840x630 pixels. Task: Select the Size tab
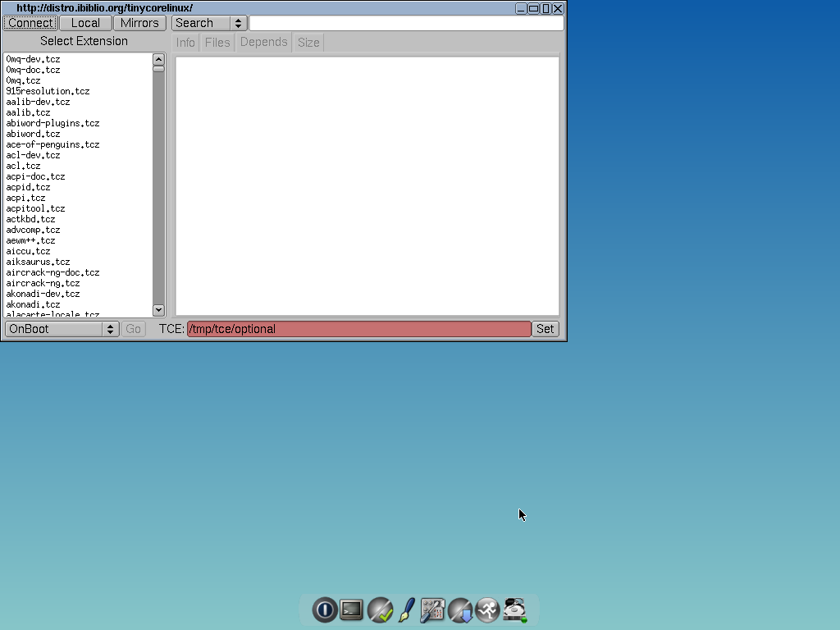tap(308, 42)
